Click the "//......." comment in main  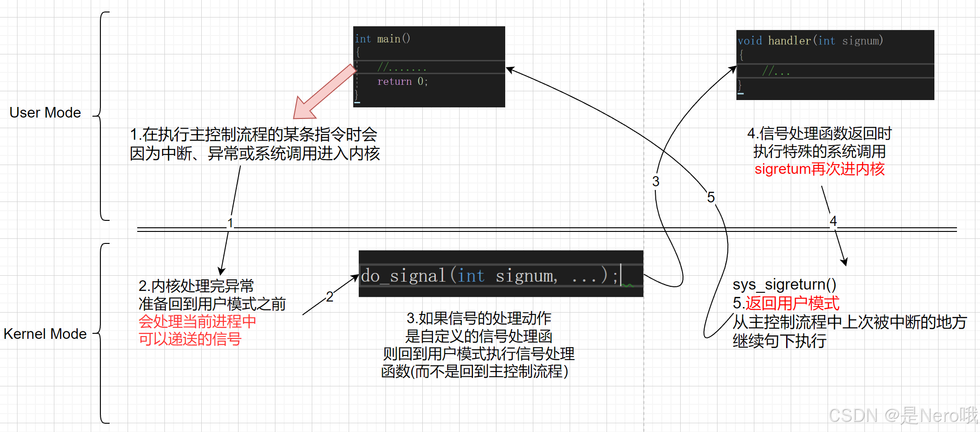coord(402,67)
